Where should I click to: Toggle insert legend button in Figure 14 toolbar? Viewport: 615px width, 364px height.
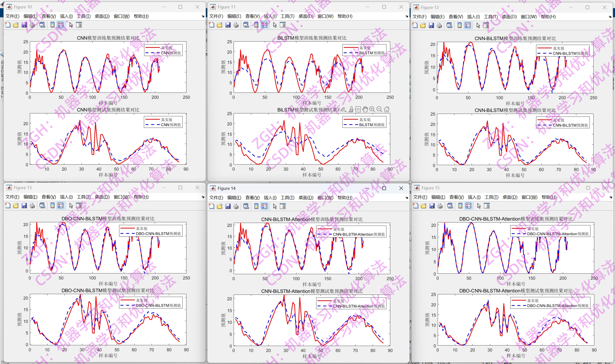point(264,206)
